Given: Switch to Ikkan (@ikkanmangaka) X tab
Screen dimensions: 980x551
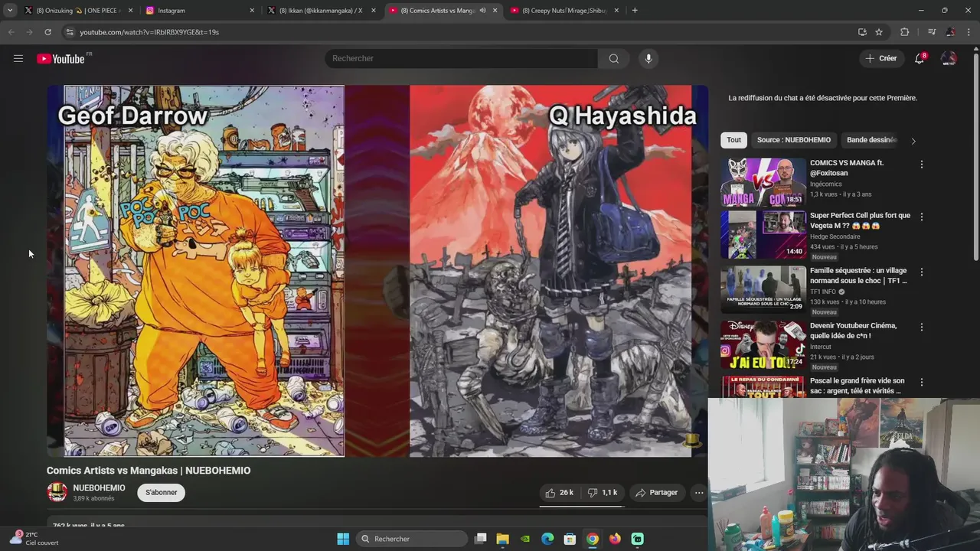Looking at the screenshot, I should tap(322, 11).
